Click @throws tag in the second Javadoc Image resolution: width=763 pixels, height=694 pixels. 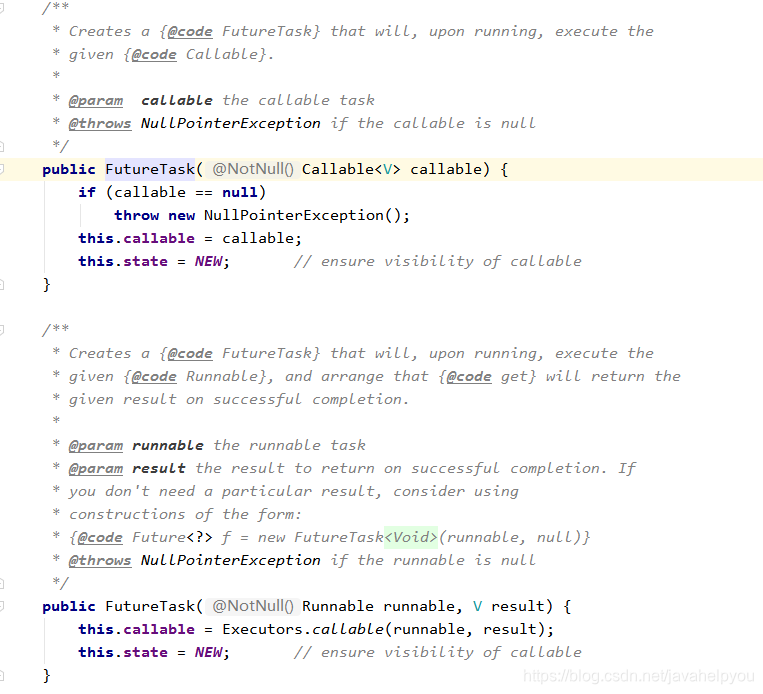(x=100, y=560)
